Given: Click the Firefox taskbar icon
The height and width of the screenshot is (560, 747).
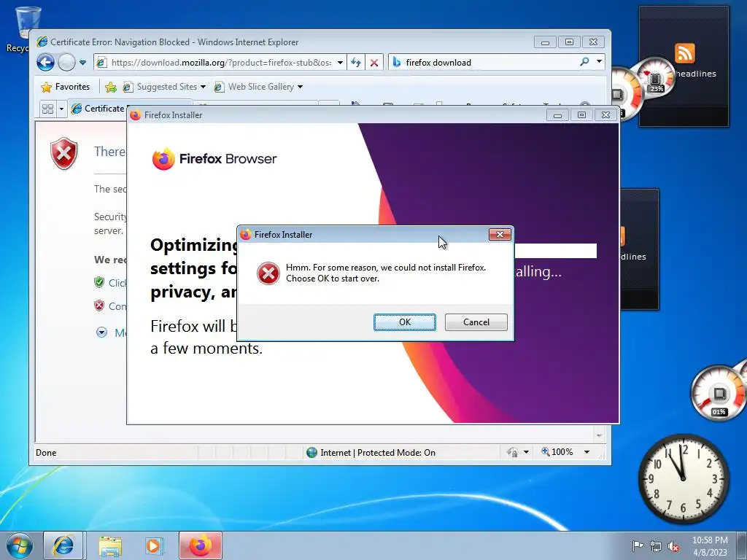Looking at the screenshot, I should (x=201, y=545).
